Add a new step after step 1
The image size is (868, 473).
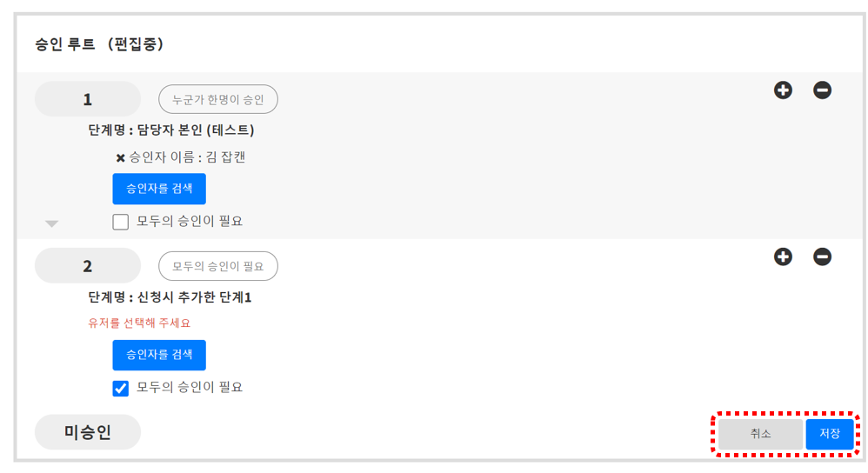coord(783,90)
